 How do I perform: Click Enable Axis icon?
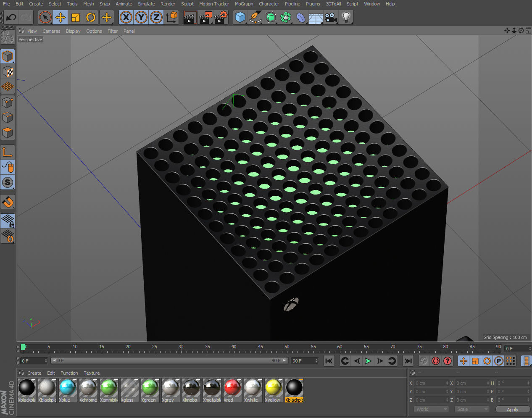click(8, 152)
